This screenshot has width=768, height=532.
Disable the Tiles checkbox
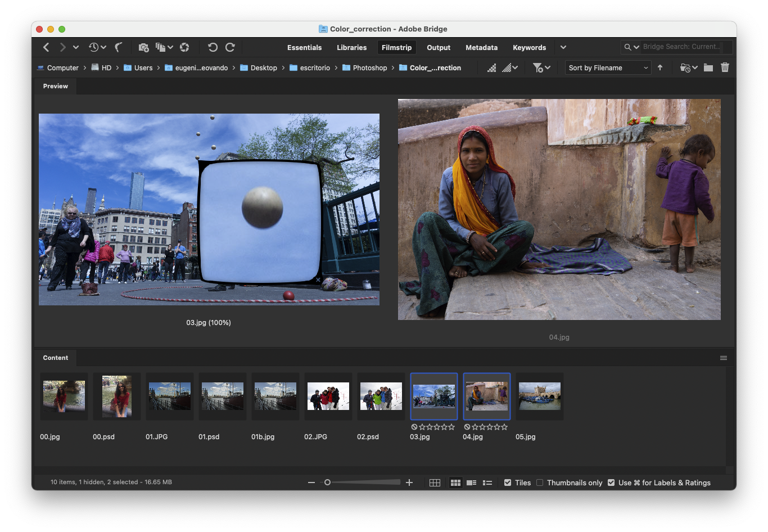507,483
